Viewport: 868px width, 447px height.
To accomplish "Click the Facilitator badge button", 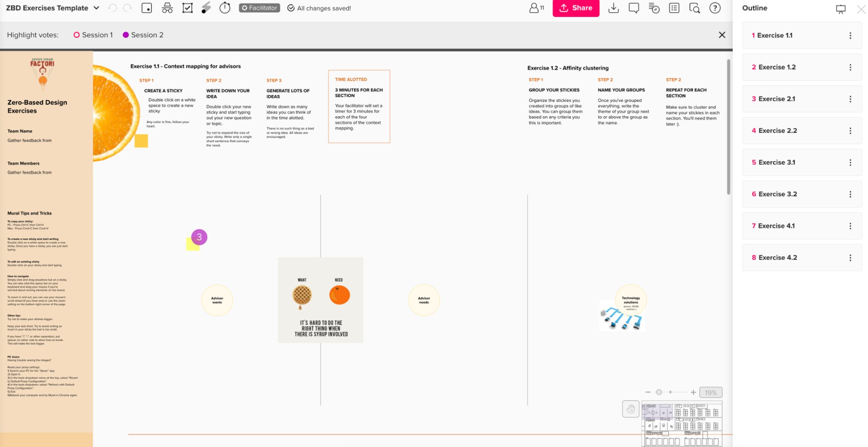I will (x=259, y=8).
